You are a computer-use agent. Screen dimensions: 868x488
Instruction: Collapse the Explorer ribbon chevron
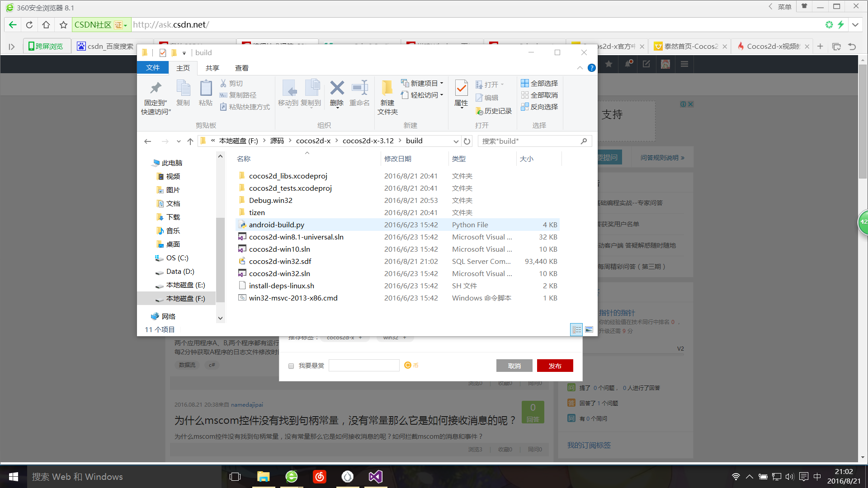tap(580, 68)
